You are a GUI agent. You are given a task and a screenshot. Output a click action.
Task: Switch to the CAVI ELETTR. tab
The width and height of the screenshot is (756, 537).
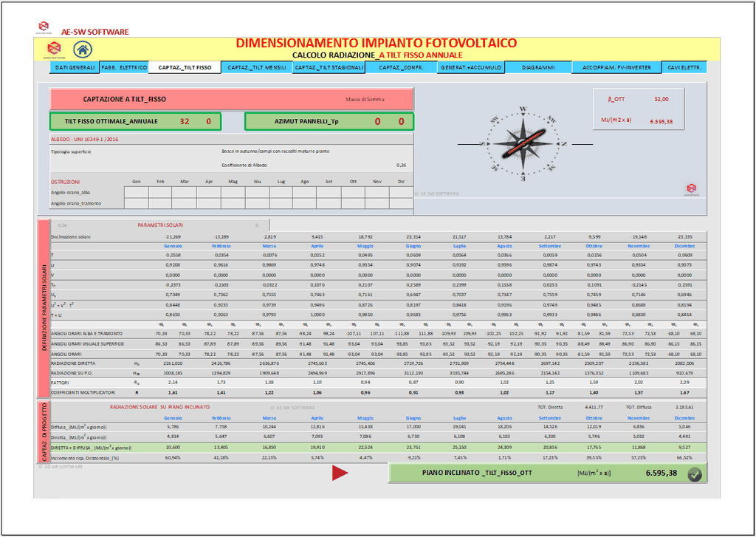click(684, 67)
